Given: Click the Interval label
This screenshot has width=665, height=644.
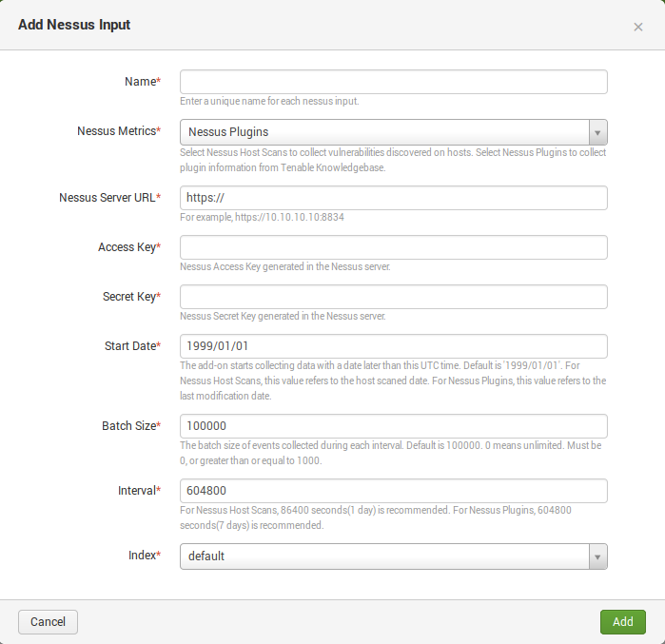Looking at the screenshot, I should (x=139, y=491).
